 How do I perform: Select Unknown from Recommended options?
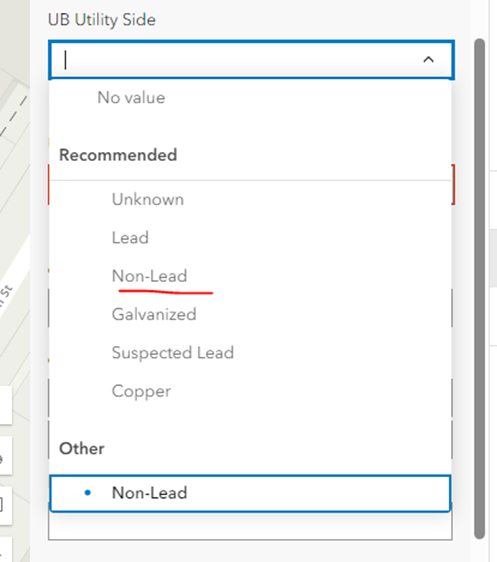point(148,199)
